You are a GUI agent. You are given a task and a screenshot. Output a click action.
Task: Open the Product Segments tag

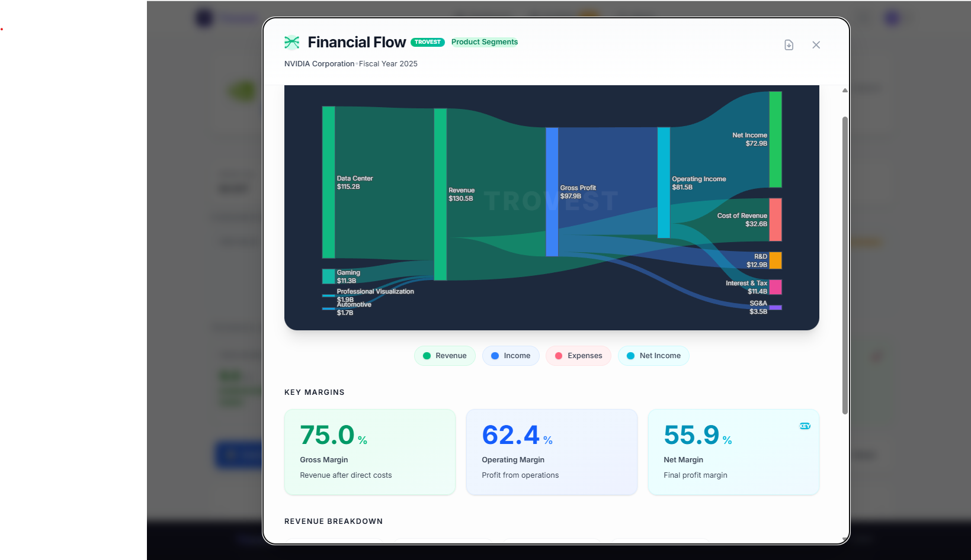coord(485,42)
